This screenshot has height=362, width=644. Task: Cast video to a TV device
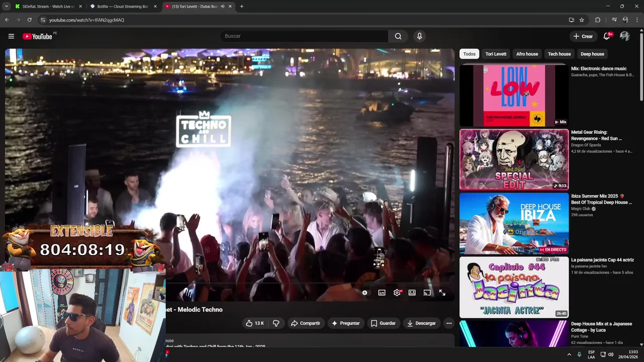click(x=427, y=293)
